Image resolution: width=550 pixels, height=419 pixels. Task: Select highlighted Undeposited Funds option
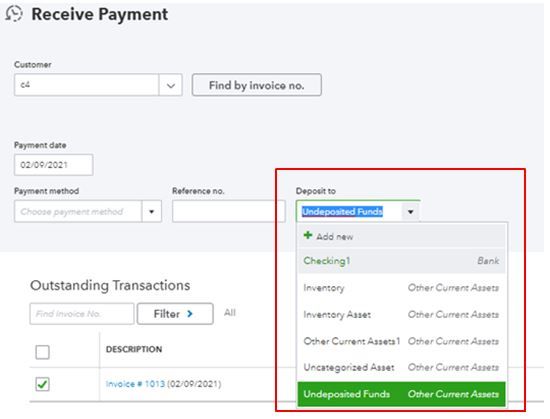coord(401,394)
